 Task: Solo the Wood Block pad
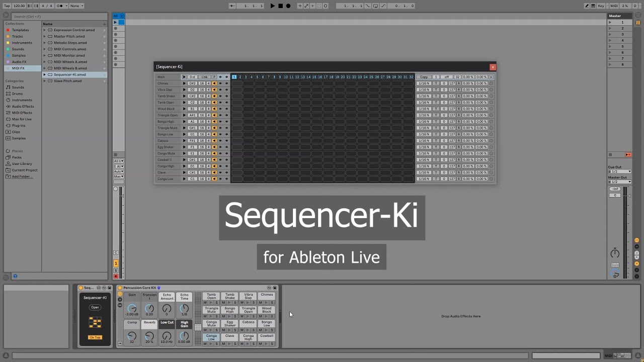click(x=272, y=316)
